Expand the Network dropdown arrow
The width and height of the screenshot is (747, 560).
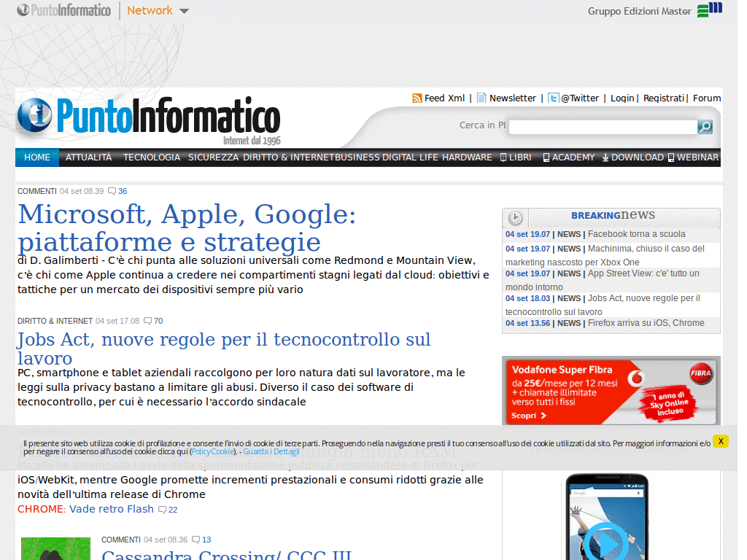coord(184,11)
